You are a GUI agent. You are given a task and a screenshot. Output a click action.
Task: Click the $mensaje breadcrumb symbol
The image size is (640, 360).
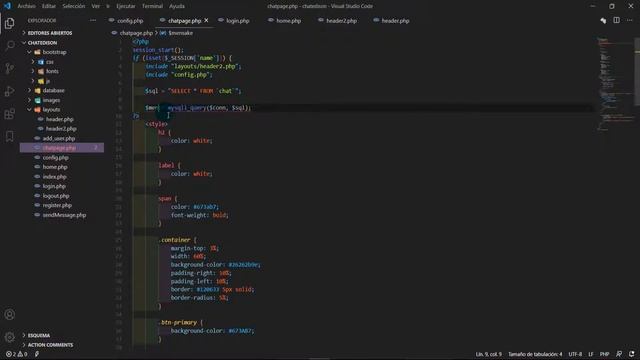click(180, 33)
